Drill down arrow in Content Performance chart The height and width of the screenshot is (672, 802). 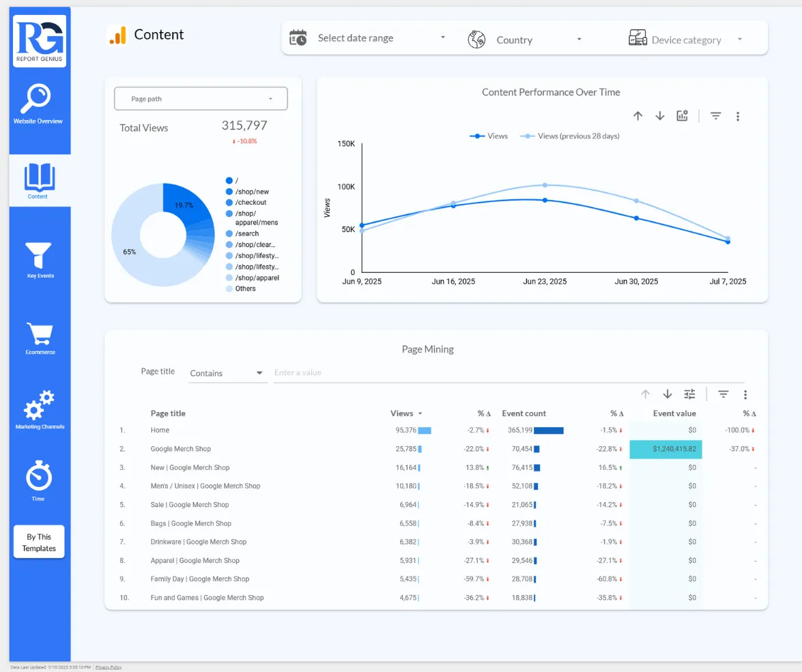pyautogui.click(x=660, y=116)
